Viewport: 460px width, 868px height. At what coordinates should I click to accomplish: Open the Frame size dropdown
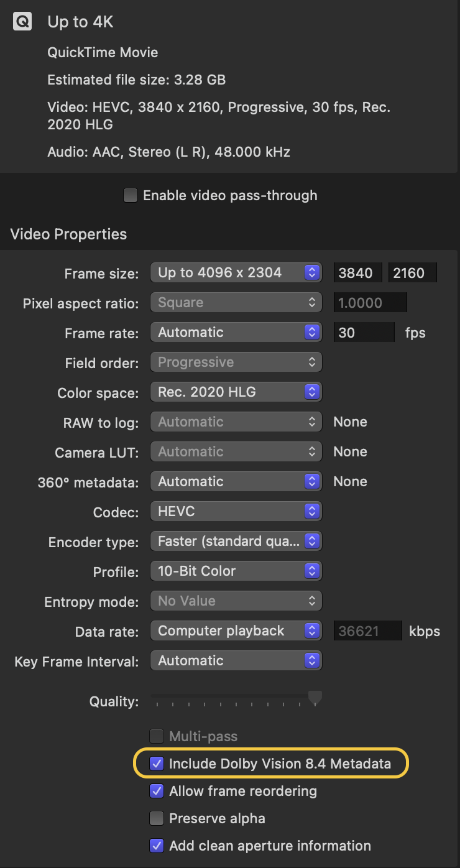(236, 272)
